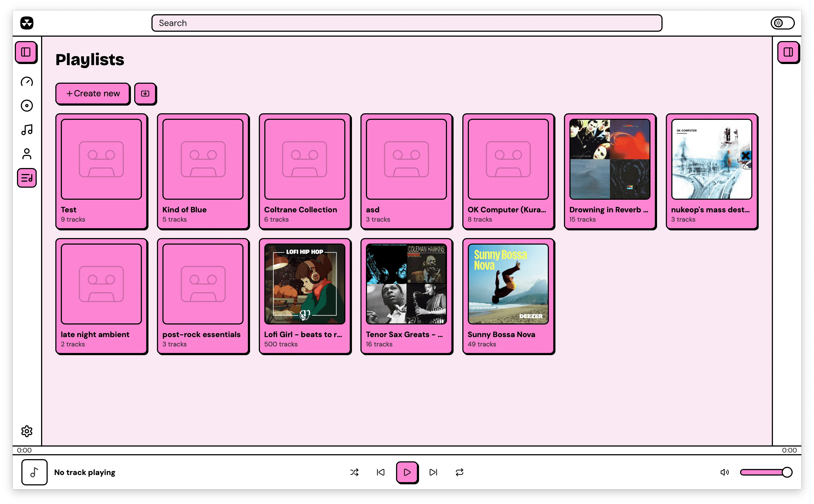Viewport: 814px width, 504px height.
Task: Go to the previous track
Action: (x=381, y=472)
